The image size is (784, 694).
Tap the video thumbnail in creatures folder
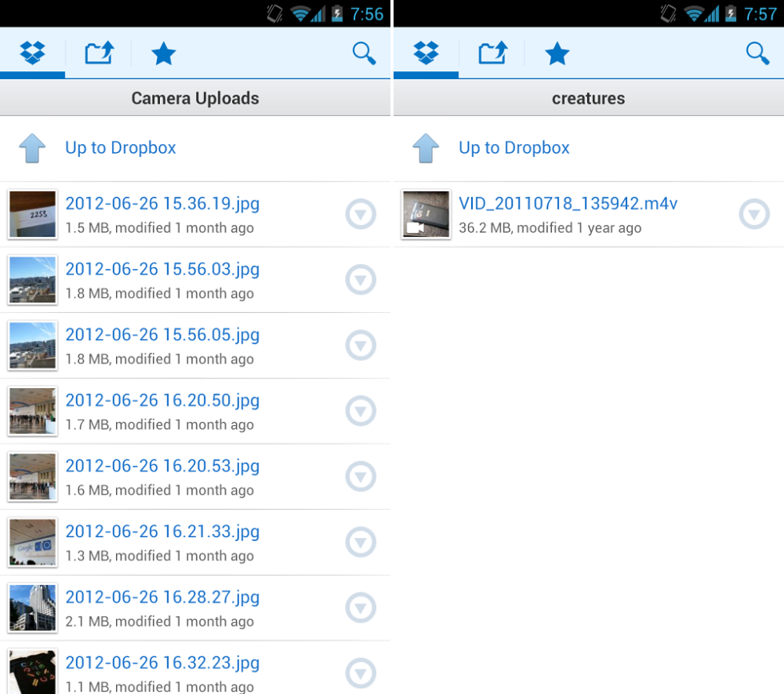426,215
